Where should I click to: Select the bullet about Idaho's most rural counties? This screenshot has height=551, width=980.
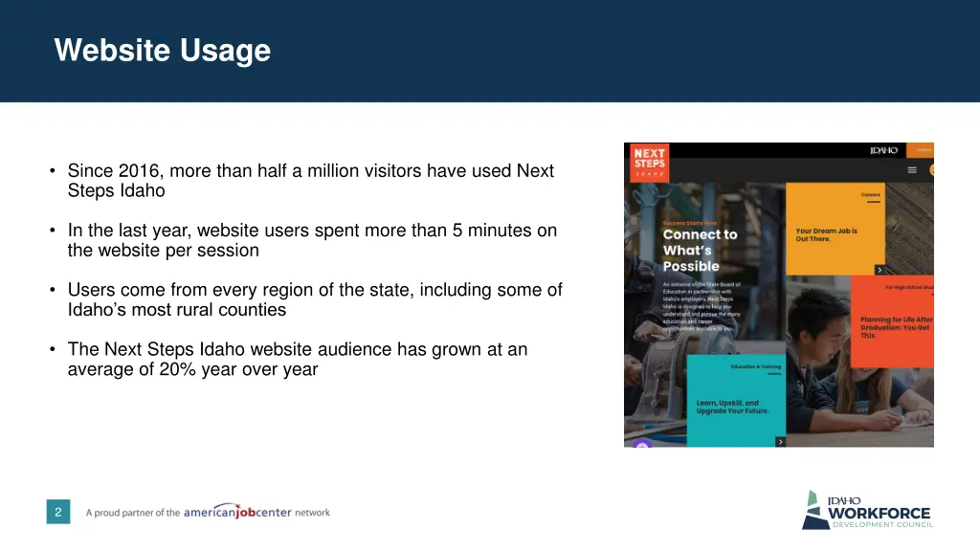pyautogui.click(x=315, y=299)
